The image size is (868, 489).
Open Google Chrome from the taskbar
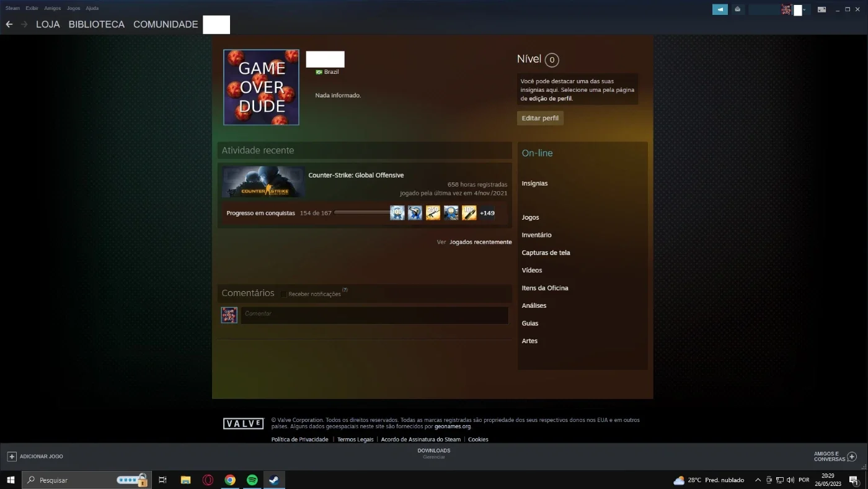[230, 480]
